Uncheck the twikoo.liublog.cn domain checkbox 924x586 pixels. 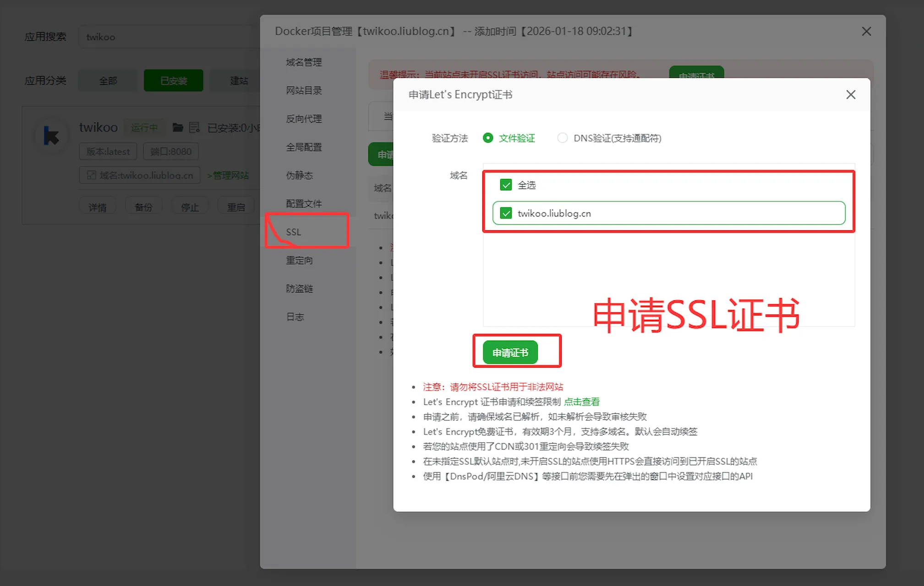tap(506, 213)
